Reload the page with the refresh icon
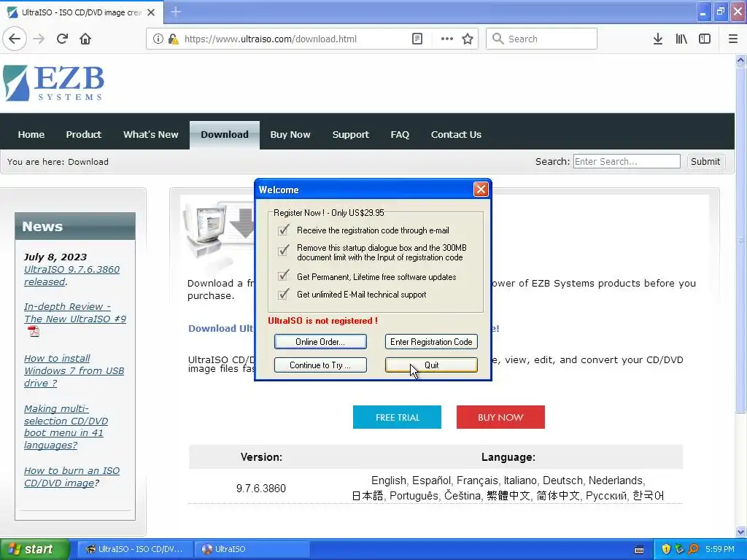This screenshot has width=747, height=560. (62, 39)
